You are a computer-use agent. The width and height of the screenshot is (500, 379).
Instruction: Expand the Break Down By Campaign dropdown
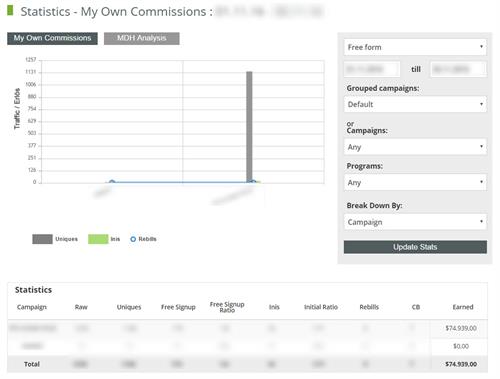point(415,222)
